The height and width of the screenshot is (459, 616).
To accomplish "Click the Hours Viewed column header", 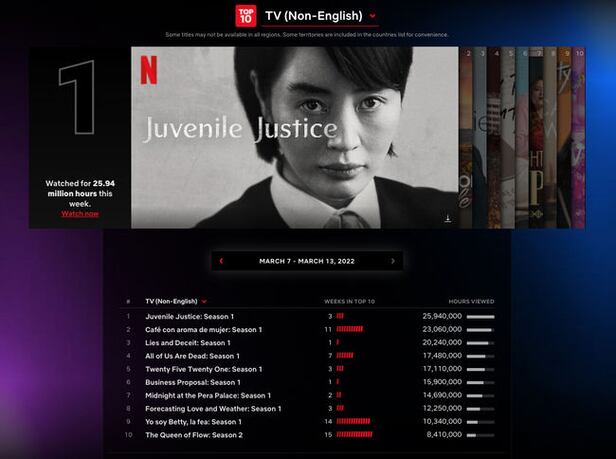I will pyautogui.click(x=471, y=301).
